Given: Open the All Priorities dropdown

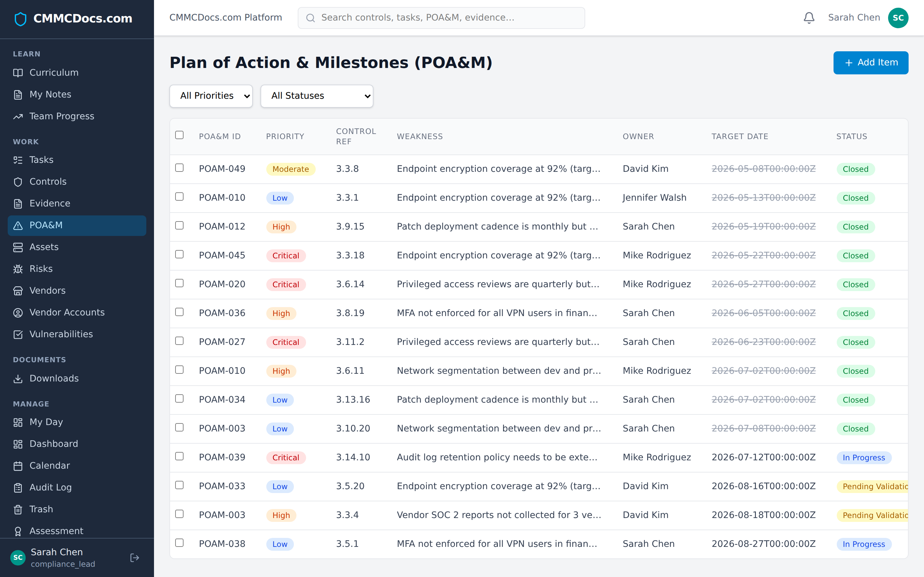Looking at the screenshot, I should [211, 96].
